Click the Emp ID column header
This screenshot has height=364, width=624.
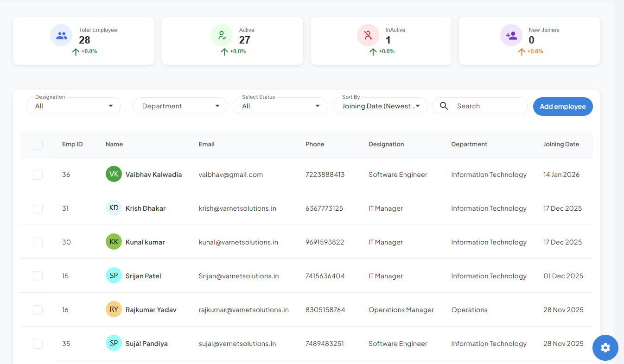click(72, 144)
